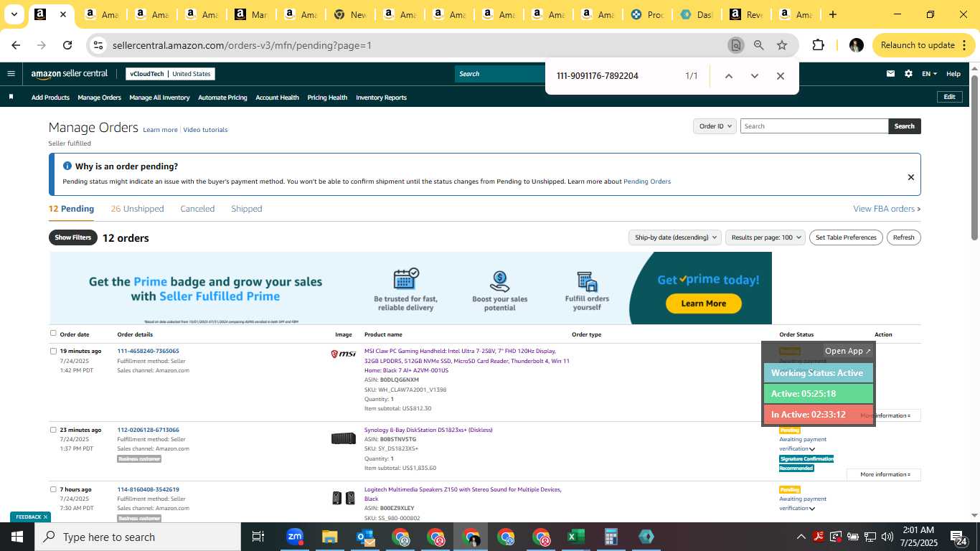Open the Order ID search type dropdown
Screen dimensions: 980x551
[715, 126]
